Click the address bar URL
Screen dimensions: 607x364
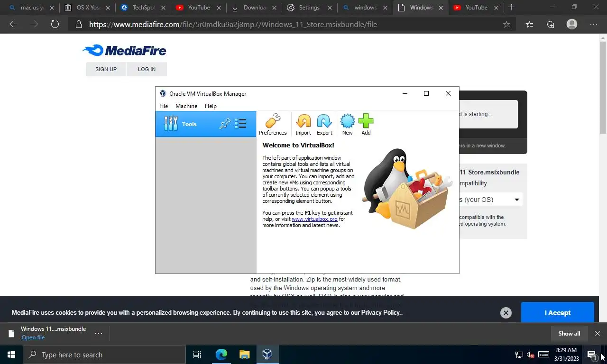click(x=233, y=24)
